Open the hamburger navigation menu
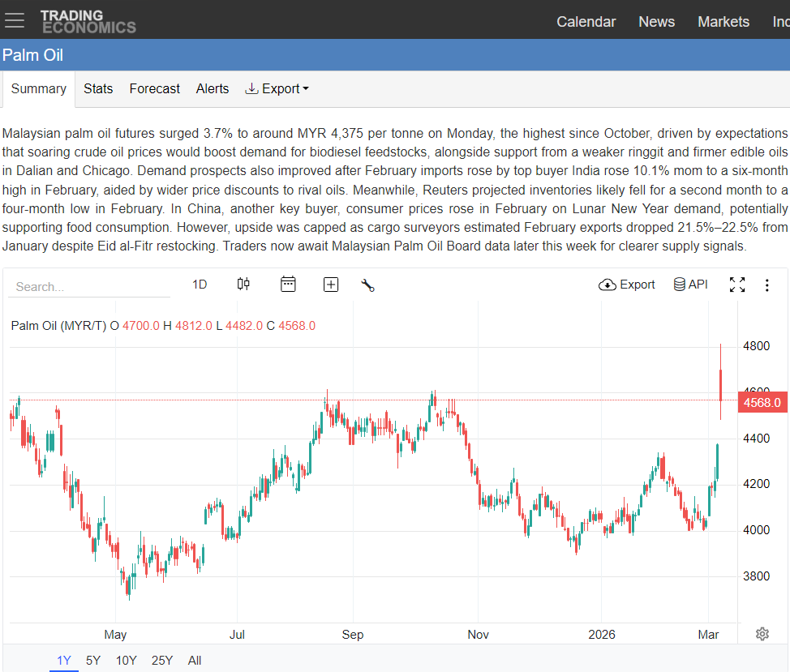Image resolution: width=790 pixels, height=672 pixels. tap(15, 20)
